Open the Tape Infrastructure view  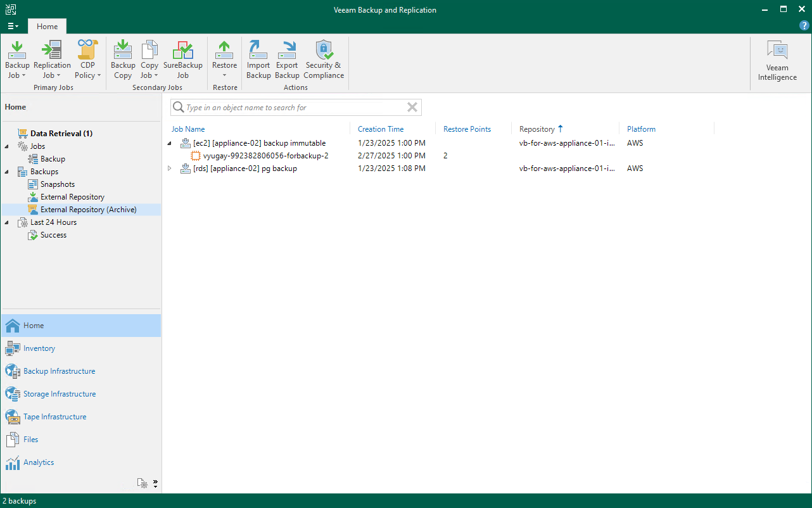click(81, 417)
